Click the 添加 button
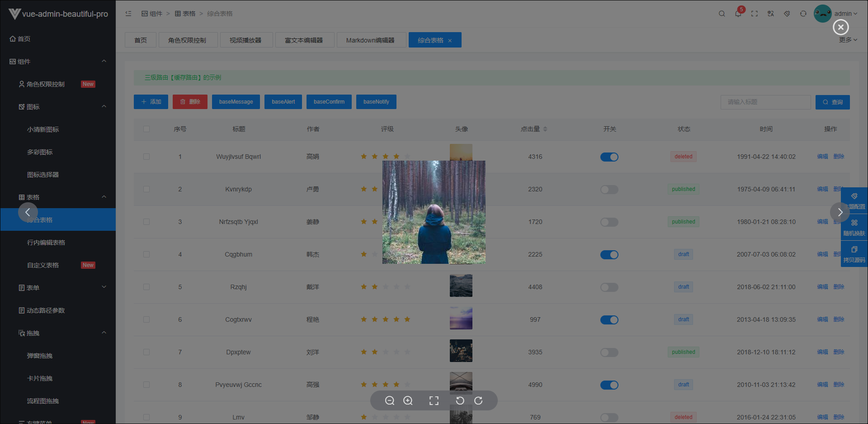The image size is (868, 424). (x=151, y=102)
